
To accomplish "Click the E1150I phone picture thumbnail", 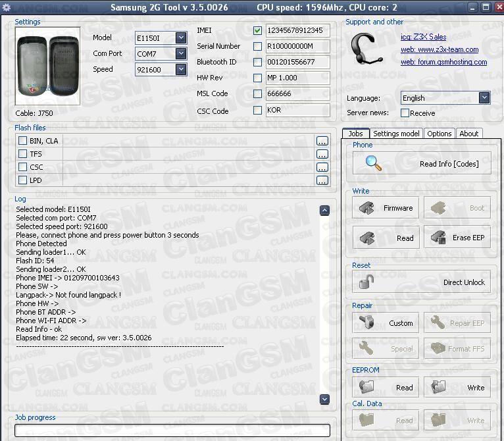I will coord(47,66).
